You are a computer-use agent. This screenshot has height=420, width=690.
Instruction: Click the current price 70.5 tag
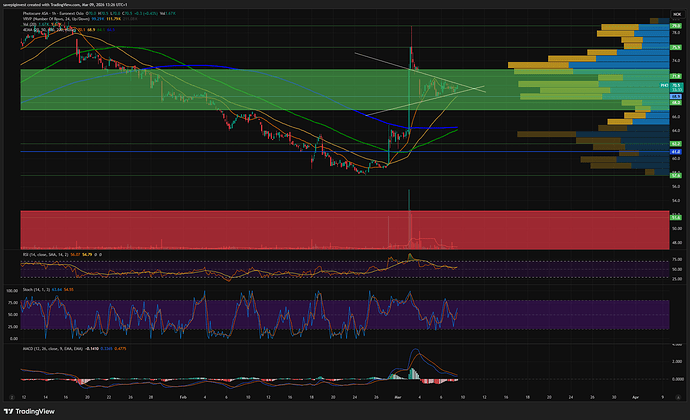676,87
